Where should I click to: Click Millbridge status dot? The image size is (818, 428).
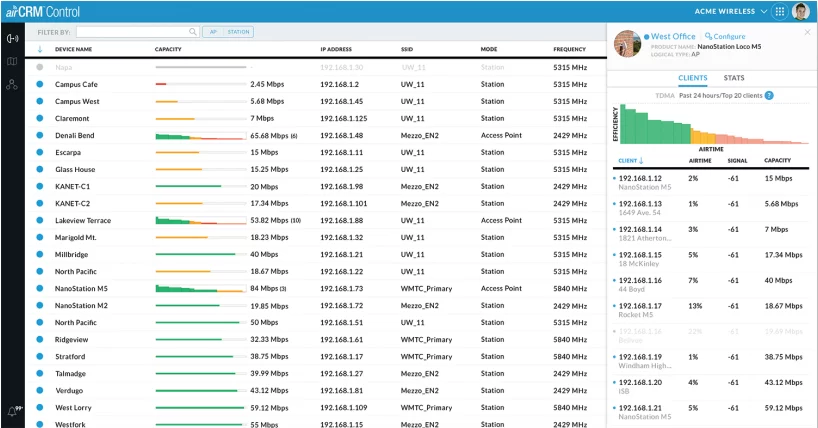40,254
